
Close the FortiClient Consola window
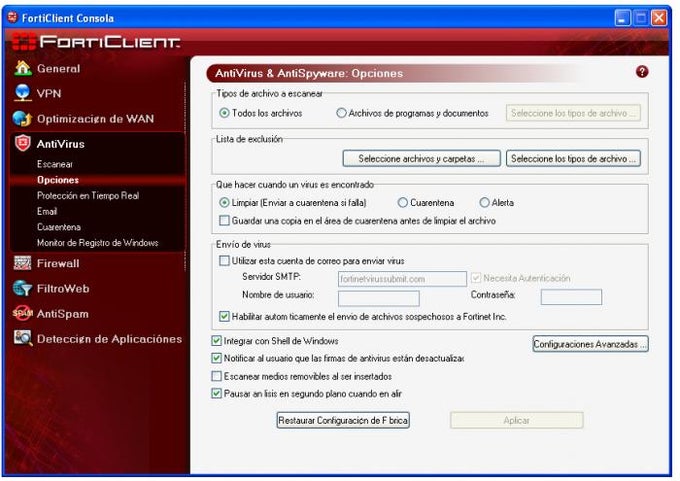coord(659,18)
